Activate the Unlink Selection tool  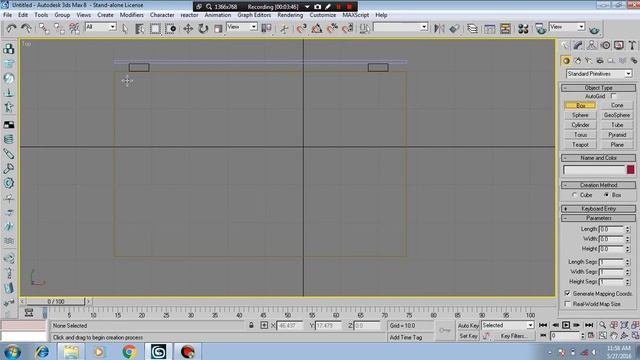pos(59,28)
